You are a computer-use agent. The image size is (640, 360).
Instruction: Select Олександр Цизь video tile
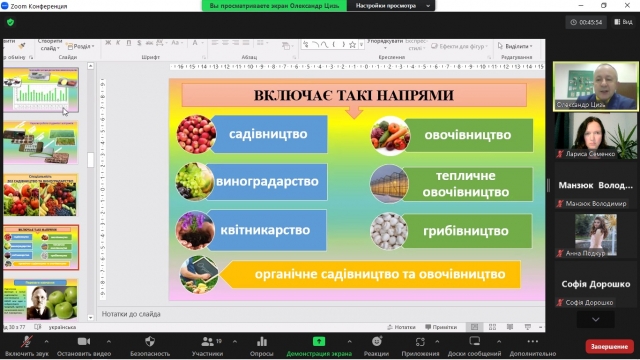(x=596, y=86)
